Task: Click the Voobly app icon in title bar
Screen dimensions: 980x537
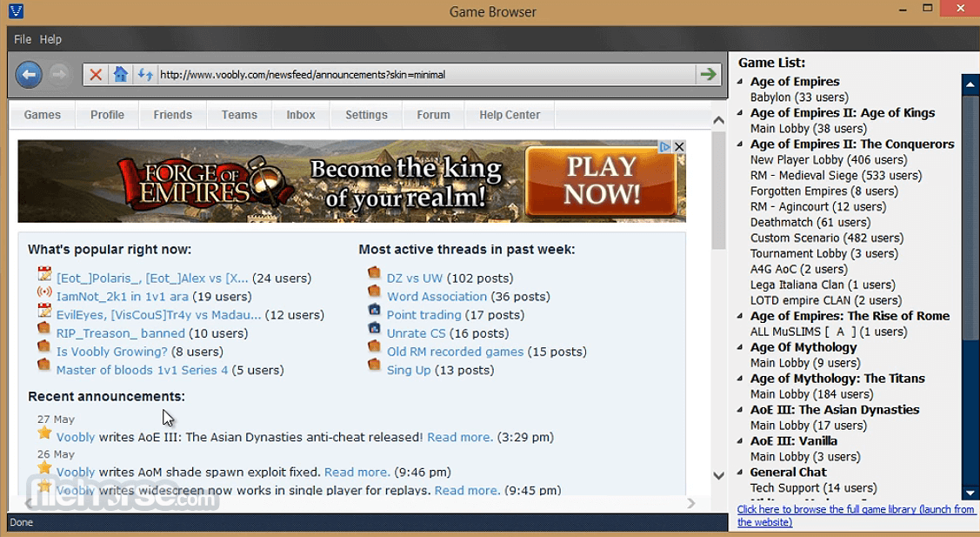Action: (x=17, y=10)
